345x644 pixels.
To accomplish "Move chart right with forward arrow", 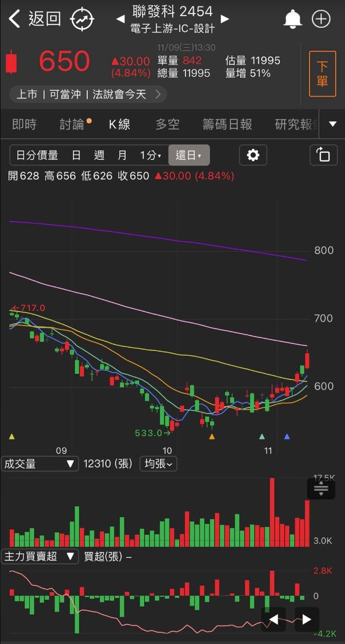I will [307, 620].
